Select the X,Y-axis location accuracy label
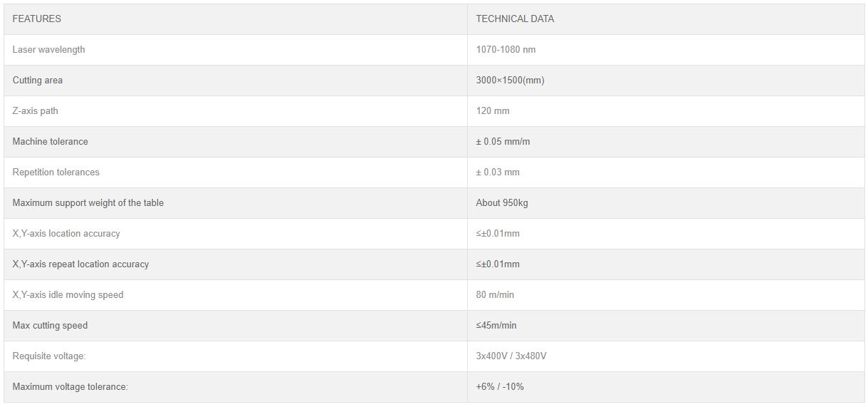This screenshot has width=868, height=407. point(66,234)
